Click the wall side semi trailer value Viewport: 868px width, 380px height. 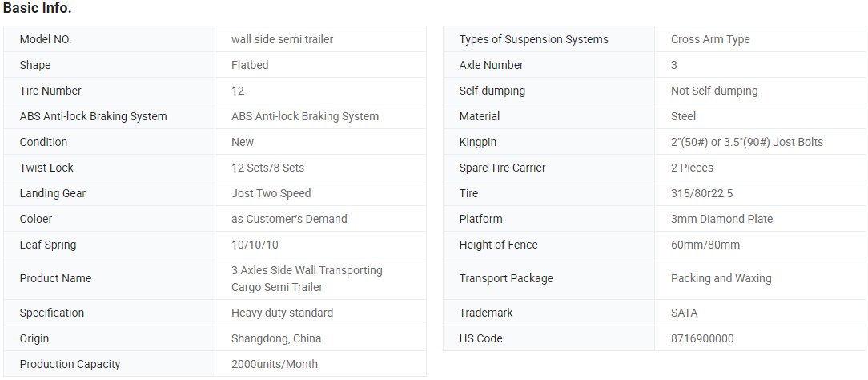[x=283, y=39]
